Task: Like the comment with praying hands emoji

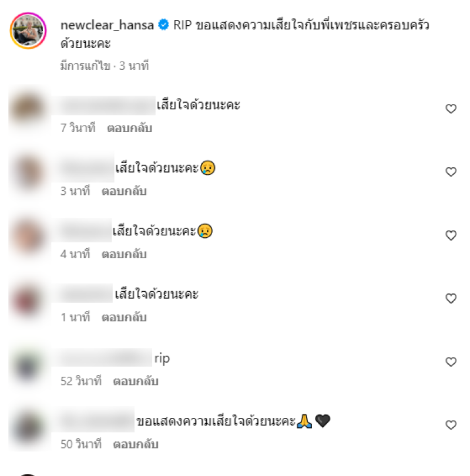Action: 451,425
